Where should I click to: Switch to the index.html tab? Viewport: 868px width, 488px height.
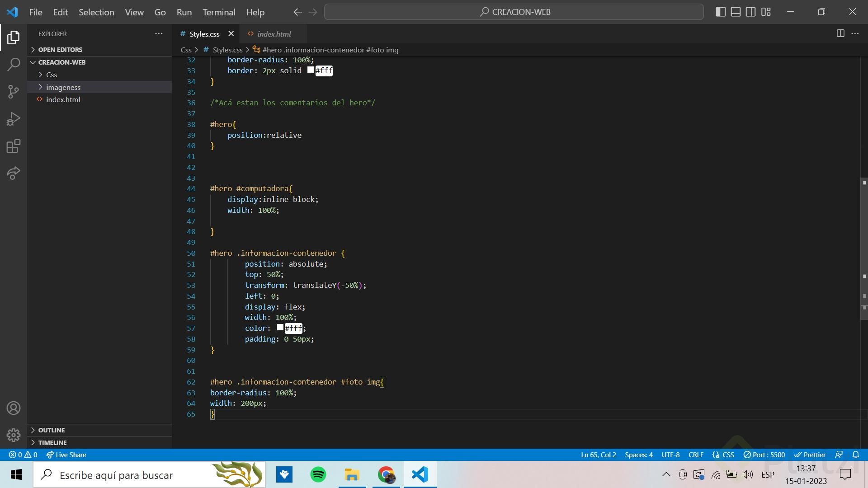click(274, 34)
